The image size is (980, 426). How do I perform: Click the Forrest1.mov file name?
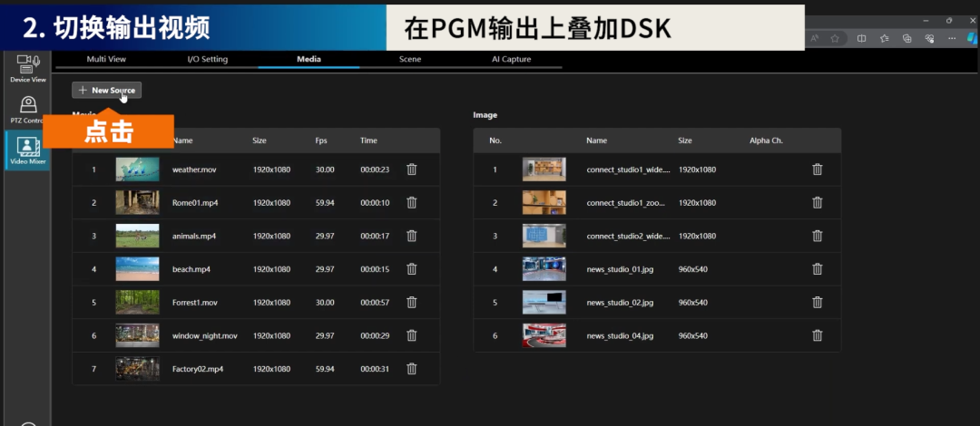point(194,303)
